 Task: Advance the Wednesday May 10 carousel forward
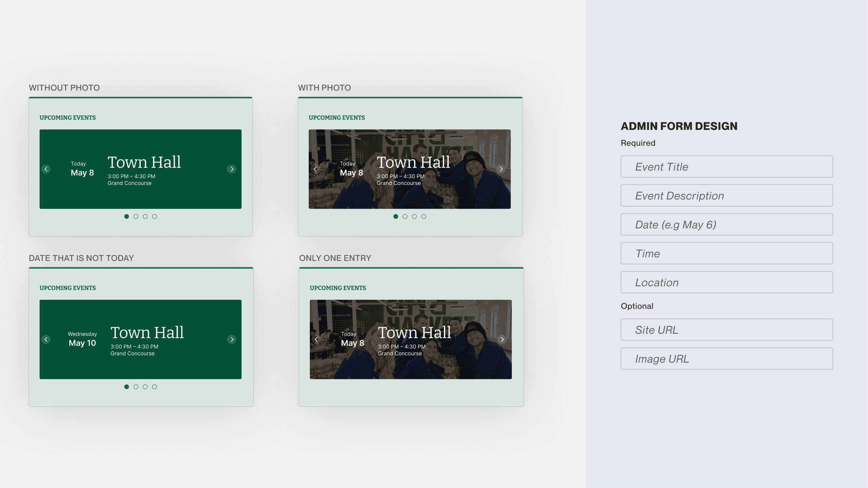(231, 339)
